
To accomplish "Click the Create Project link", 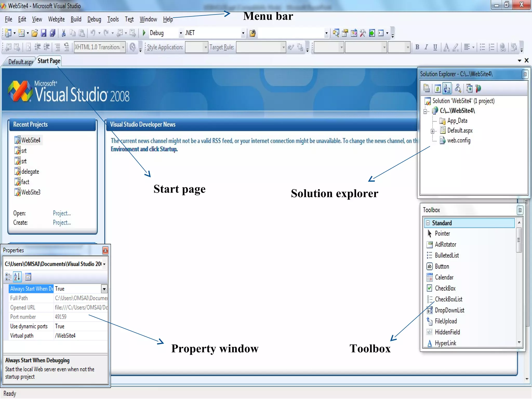I will tap(62, 223).
